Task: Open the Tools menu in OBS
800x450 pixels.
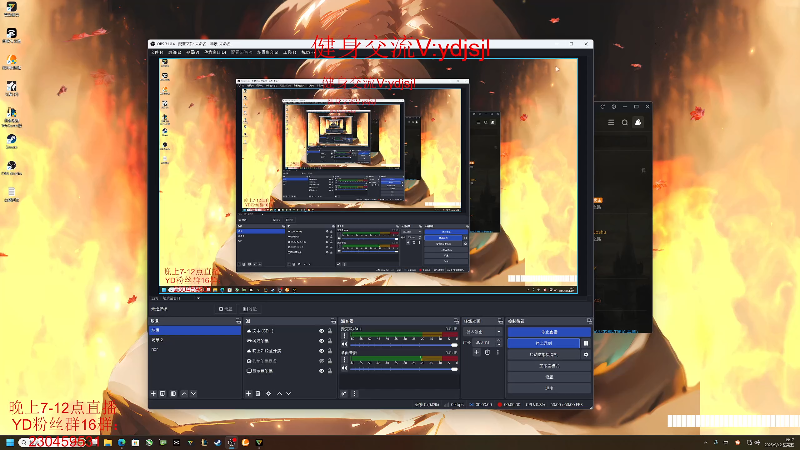Action: point(289,52)
